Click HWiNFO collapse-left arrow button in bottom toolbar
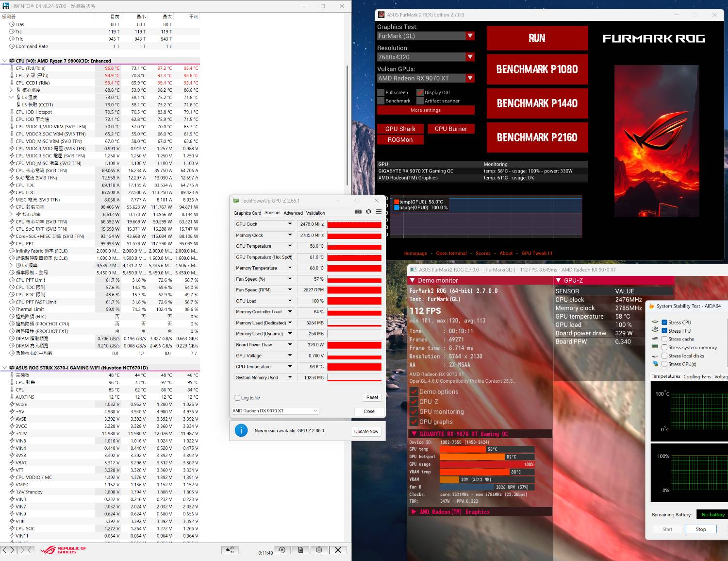 click(x=5, y=550)
